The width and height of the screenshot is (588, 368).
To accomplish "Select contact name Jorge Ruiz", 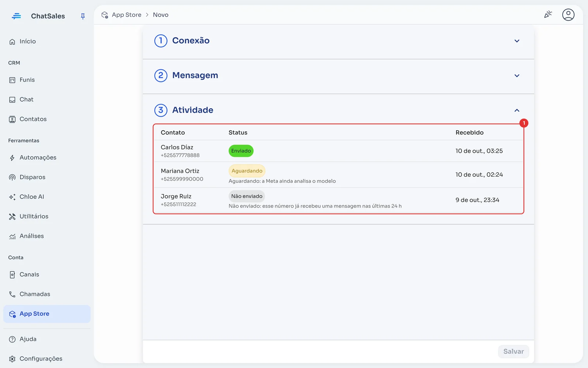I will (x=176, y=197).
